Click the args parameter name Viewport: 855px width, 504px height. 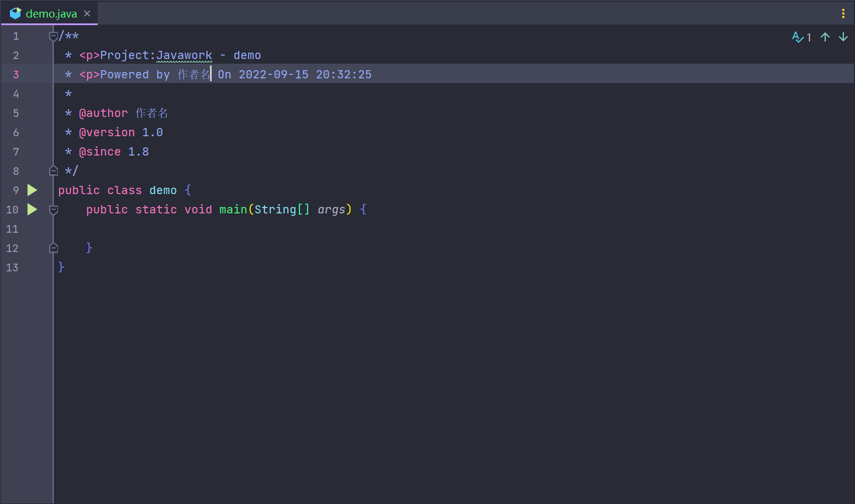pyautogui.click(x=332, y=210)
